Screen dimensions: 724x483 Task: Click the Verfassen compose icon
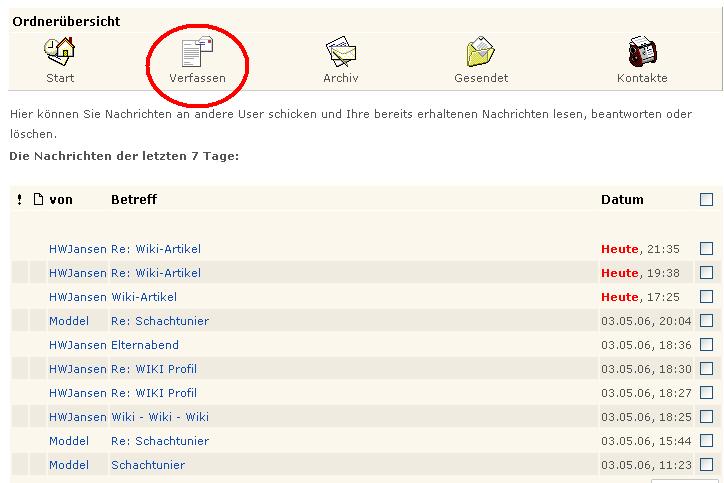[x=197, y=51]
